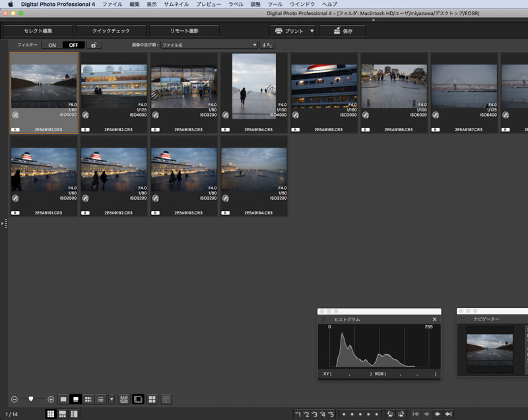Switch to list view thumbnail display icon
This screenshot has height=420, width=528.
[x=100, y=400]
